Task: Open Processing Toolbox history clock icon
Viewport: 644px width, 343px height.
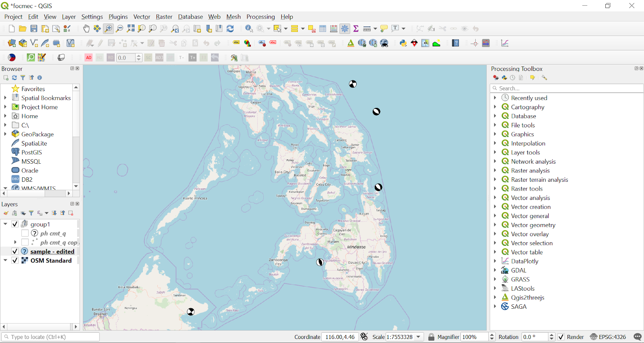Action: pos(512,78)
